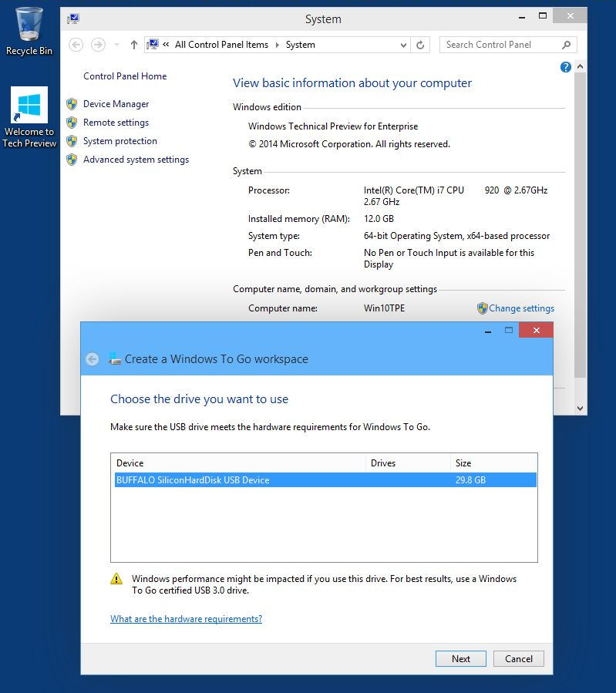This screenshot has height=693, width=616.
Task: Click the Device Manager shield icon
Action: pos(72,104)
